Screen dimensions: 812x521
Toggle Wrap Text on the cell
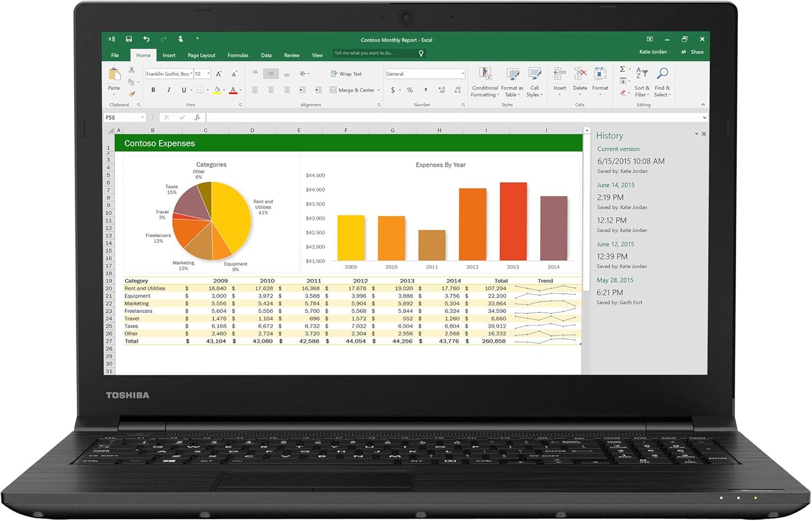[x=346, y=74]
